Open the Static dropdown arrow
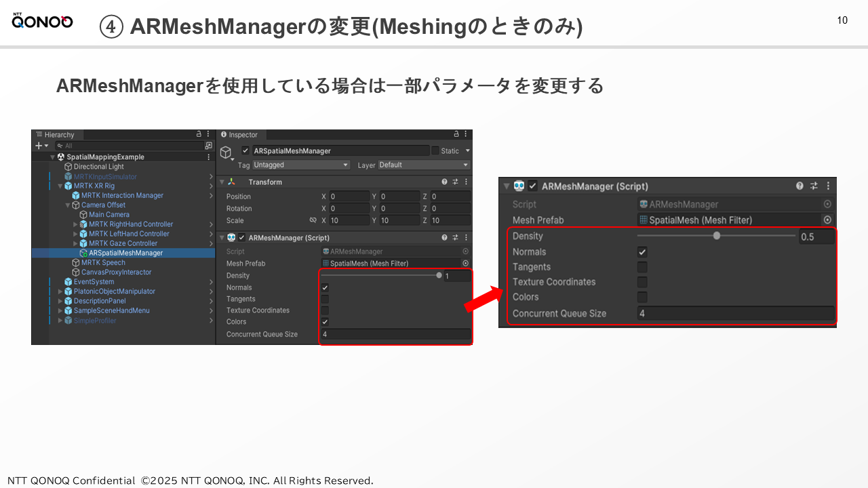 (x=467, y=150)
